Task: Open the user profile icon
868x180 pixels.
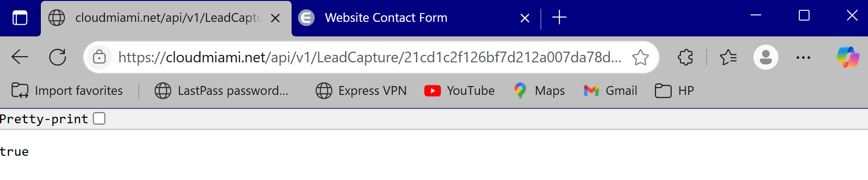Action: coord(766,57)
